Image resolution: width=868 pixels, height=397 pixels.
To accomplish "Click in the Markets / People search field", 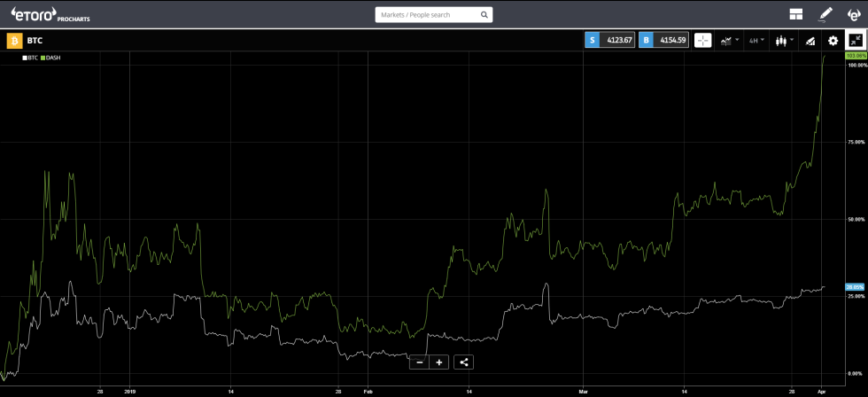I will (x=425, y=15).
